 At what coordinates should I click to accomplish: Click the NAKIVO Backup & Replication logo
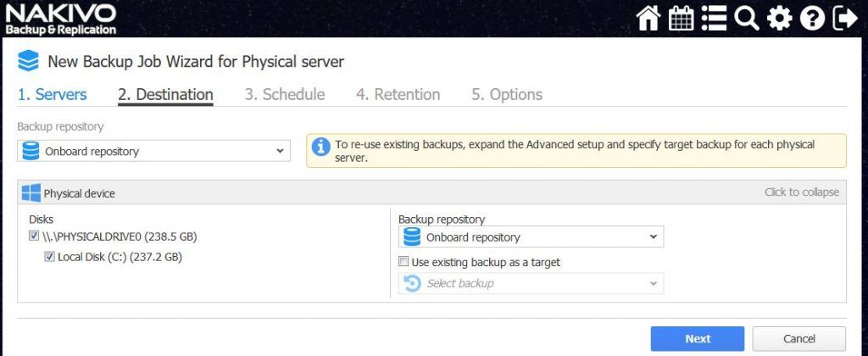61,19
